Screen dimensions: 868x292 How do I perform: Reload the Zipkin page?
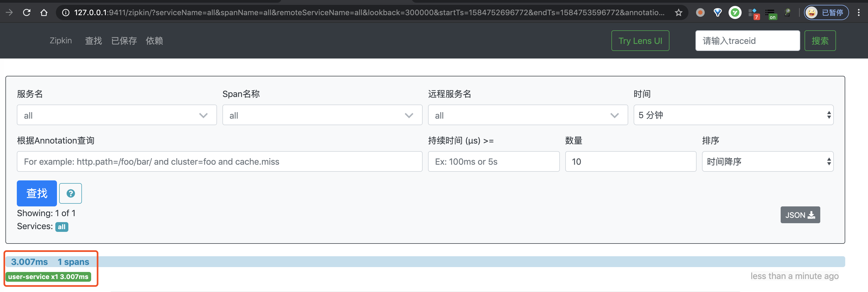27,12
